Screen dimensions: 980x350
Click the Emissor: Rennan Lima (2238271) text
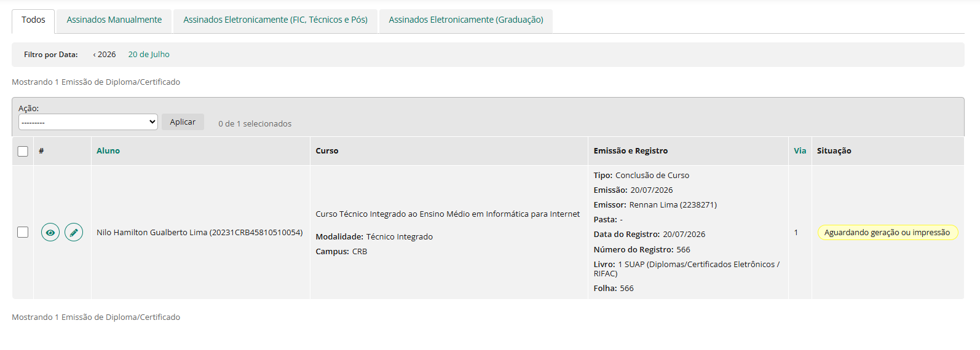655,205
